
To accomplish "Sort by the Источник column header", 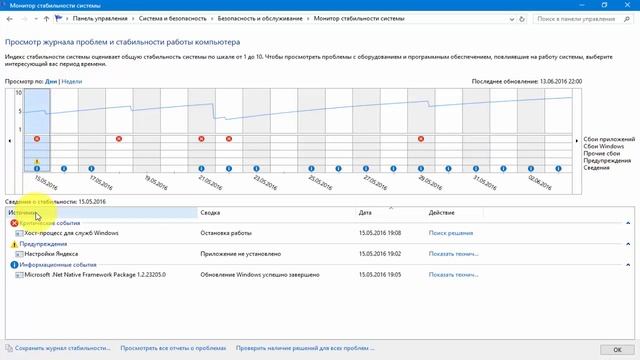I will click(101, 213).
